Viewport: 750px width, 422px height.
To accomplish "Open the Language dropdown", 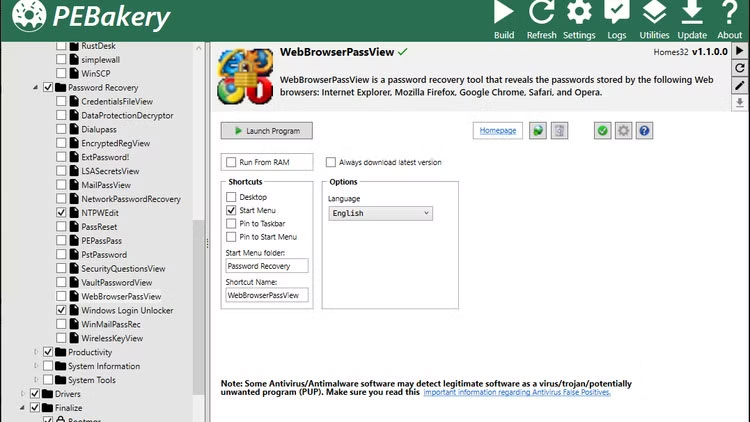I will (381, 213).
